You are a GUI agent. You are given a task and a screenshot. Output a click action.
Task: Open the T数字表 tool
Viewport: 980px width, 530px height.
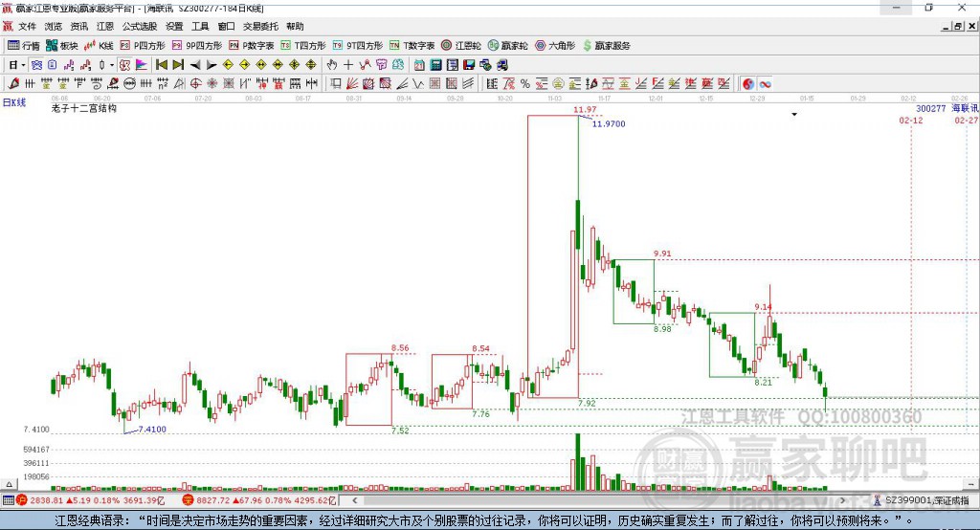412,46
